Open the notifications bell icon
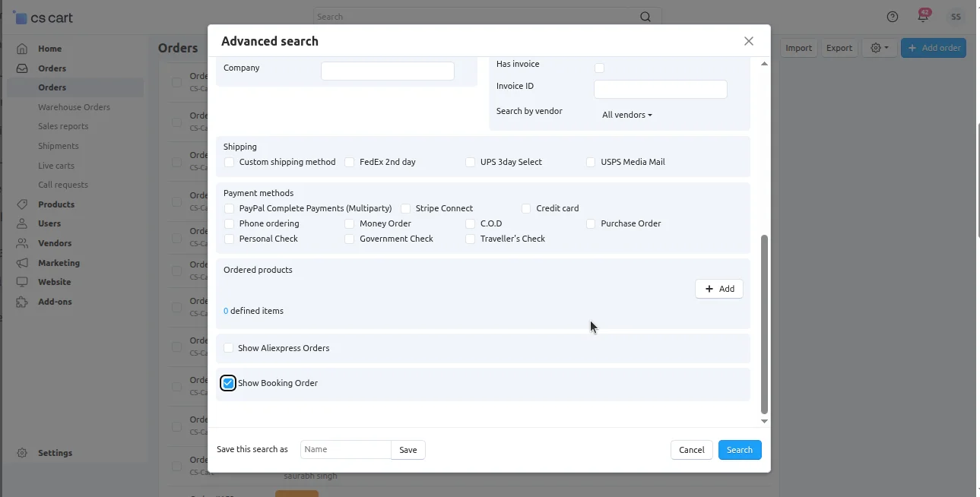The width and height of the screenshot is (980, 497). [x=923, y=17]
